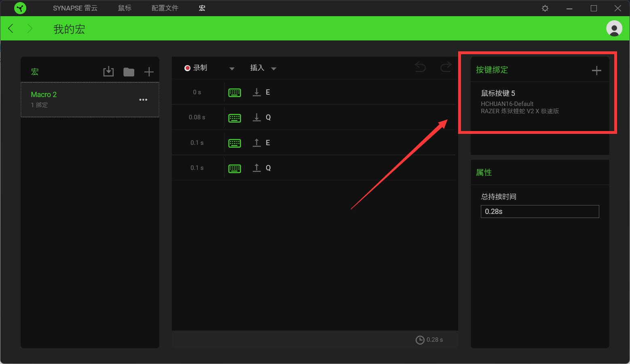Open the Macro 2 three-dot options menu
630x364 pixels.
tap(143, 99)
